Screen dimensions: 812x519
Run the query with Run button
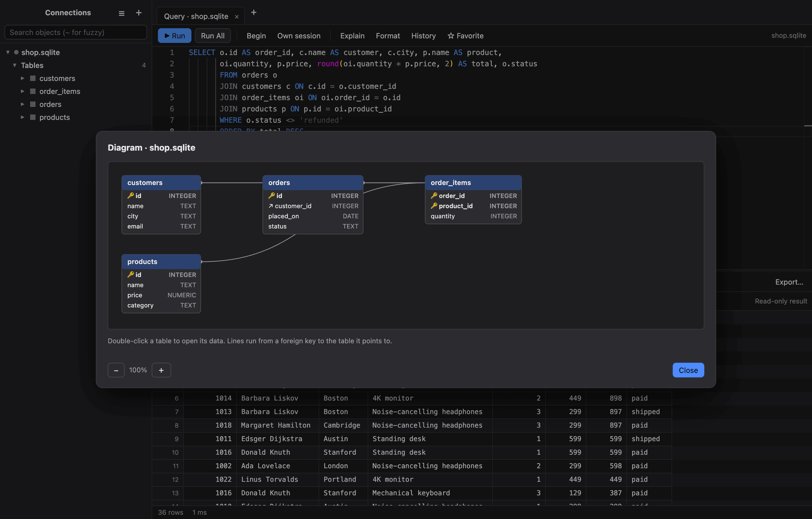click(x=174, y=36)
